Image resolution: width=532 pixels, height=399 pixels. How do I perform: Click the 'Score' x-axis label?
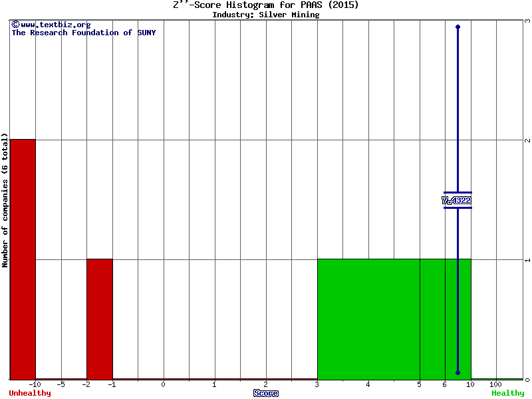point(265,393)
